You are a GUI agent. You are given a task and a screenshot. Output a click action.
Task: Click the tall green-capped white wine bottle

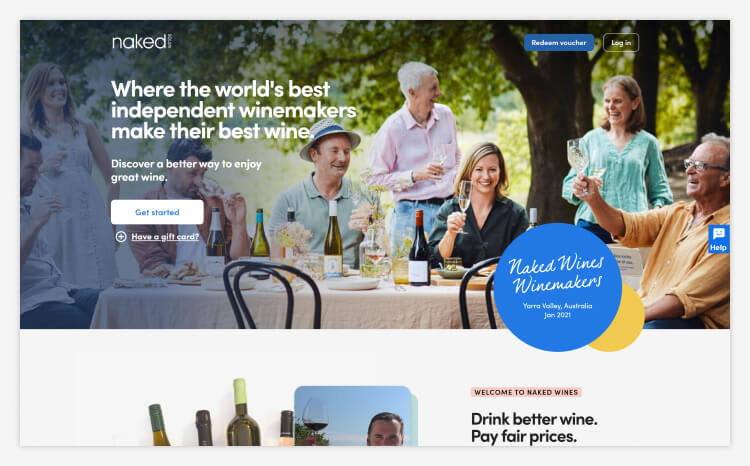point(243,412)
